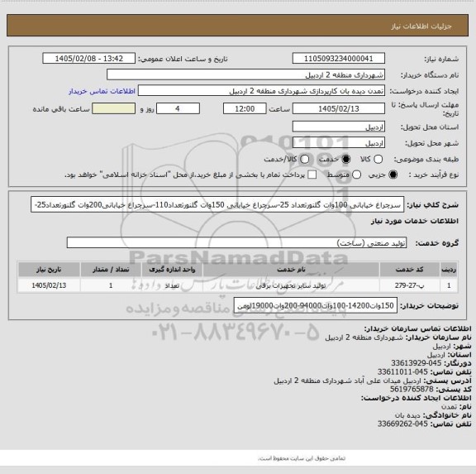
Task: Click the buyer organization name field
Action: [245, 74]
